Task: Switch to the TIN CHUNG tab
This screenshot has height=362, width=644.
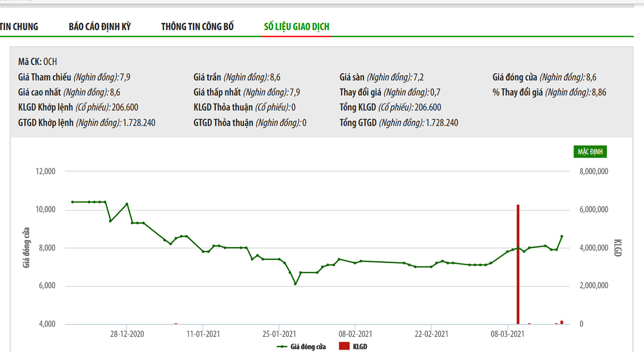Action: pyautogui.click(x=19, y=27)
